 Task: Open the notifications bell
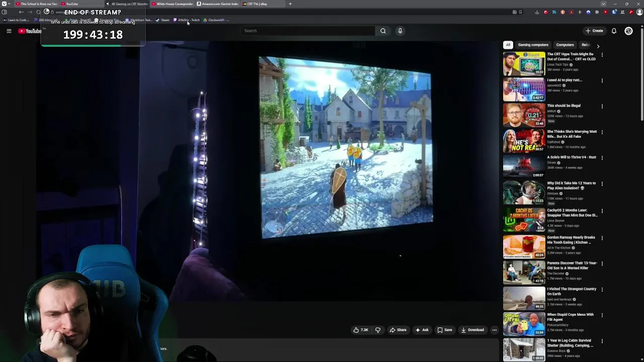click(x=614, y=31)
